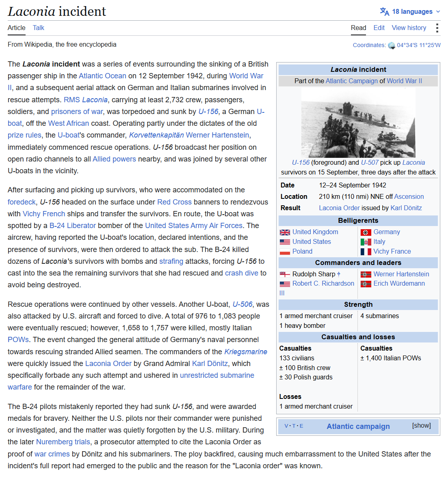Click the flag beside Erich Würdemann
The height and width of the screenshot is (478, 448).
click(366, 284)
